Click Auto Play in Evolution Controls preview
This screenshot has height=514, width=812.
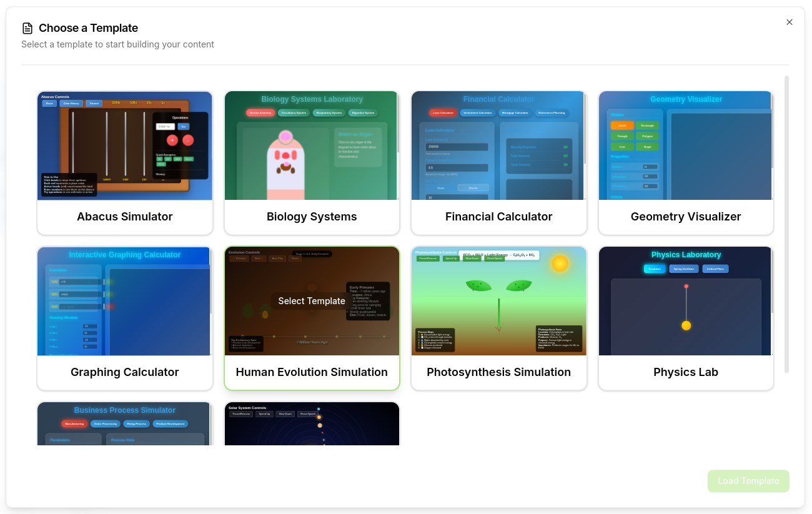[x=277, y=258]
